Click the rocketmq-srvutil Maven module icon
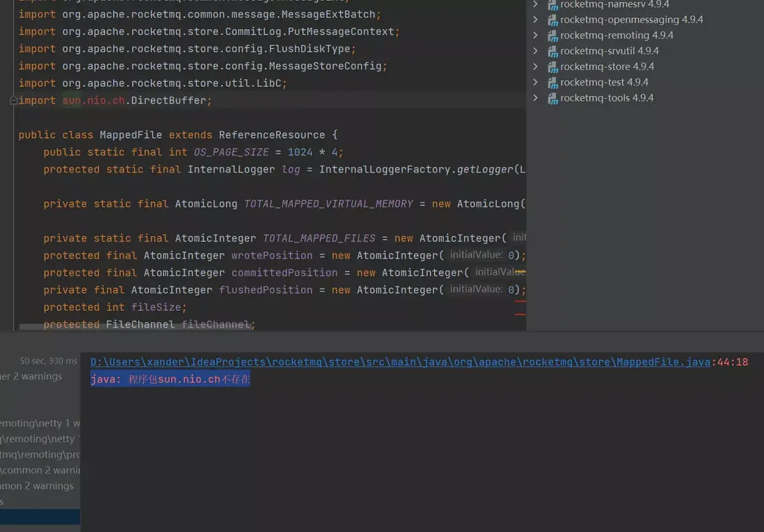The width and height of the screenshot is (764, 532). pyautogui.click(x=552, y=51)
